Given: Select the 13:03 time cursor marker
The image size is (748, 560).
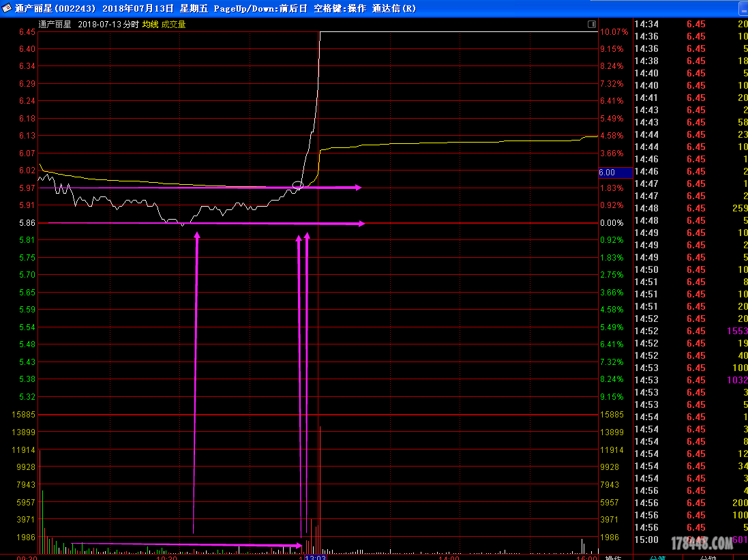Looking at the screenshot, I should (315, 558).
